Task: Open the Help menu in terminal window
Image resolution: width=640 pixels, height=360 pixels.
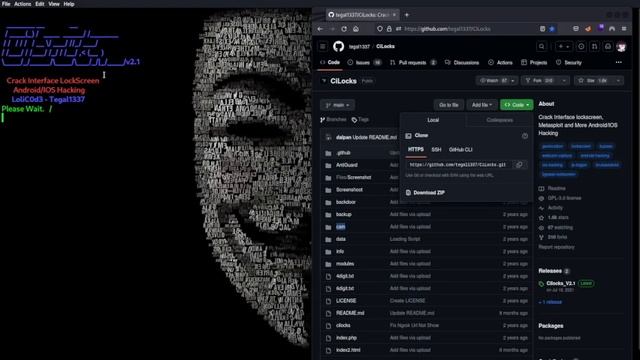Action: point(69,4)
